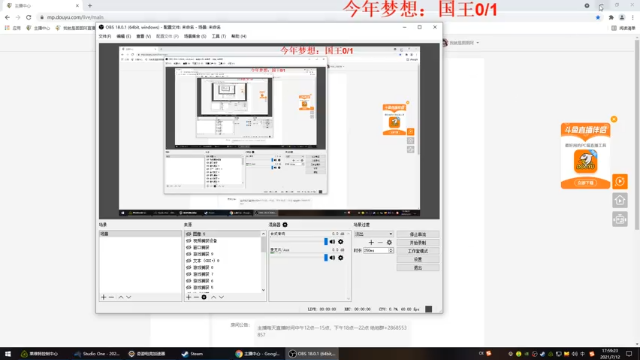Open Windows Start menu
This screenshot has width=640, height=360.
coord(8,353)
